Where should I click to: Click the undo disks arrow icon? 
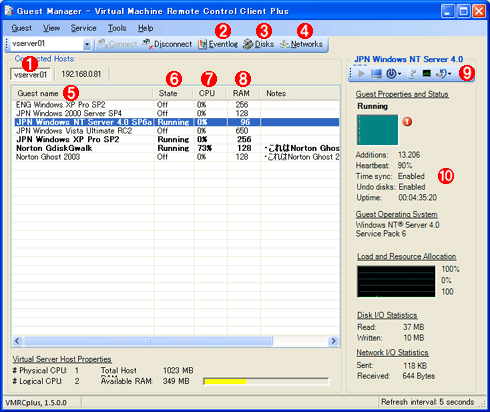441,73
